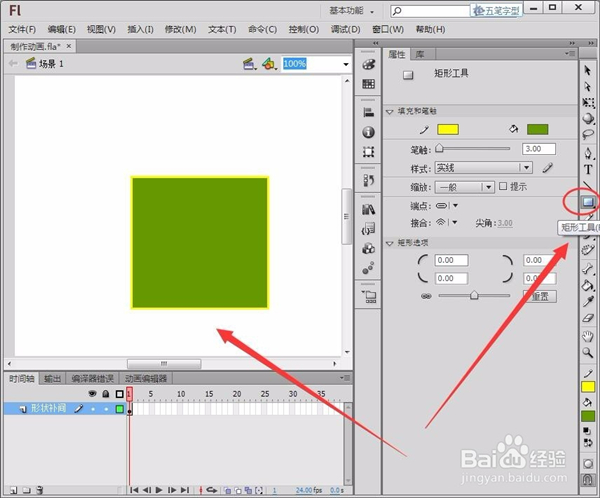
Task: Open the Transform panel icon
Action: coord(368,152)
